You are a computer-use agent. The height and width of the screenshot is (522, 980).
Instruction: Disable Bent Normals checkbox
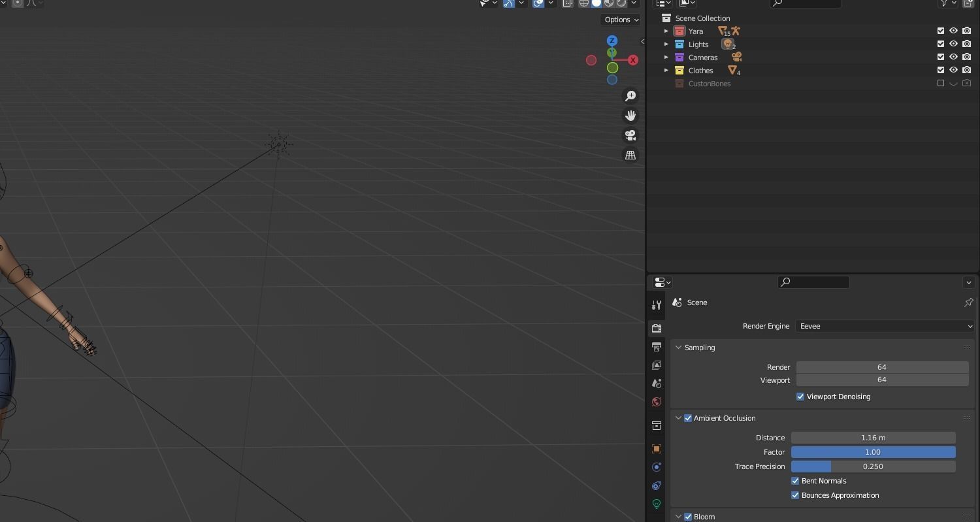pyautogui.click(x=795, y=481)
